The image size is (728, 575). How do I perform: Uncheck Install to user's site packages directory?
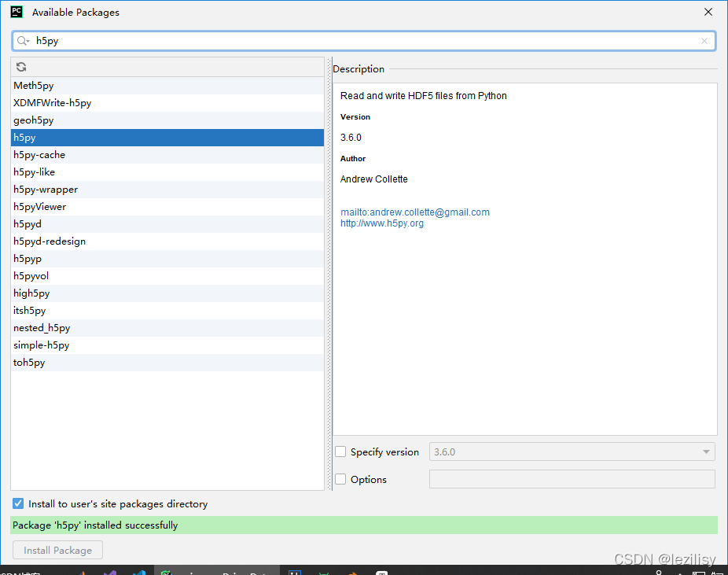click(x=18, y=503)
